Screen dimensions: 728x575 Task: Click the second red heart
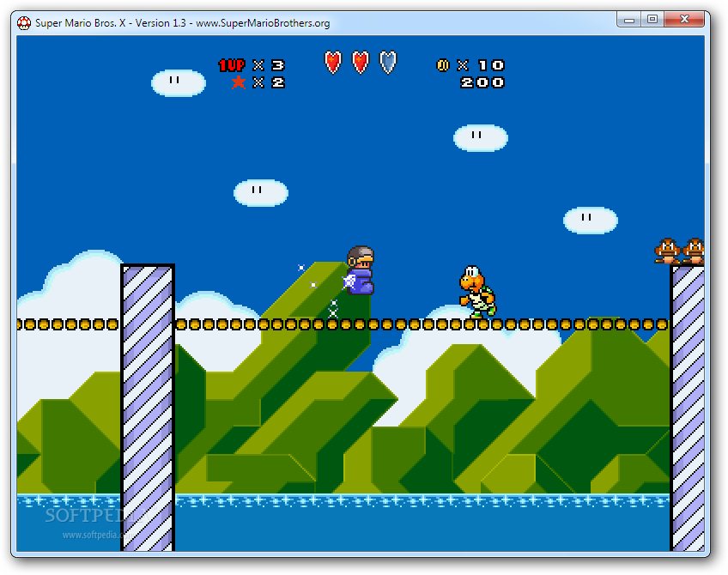click(x=361, y=62)
